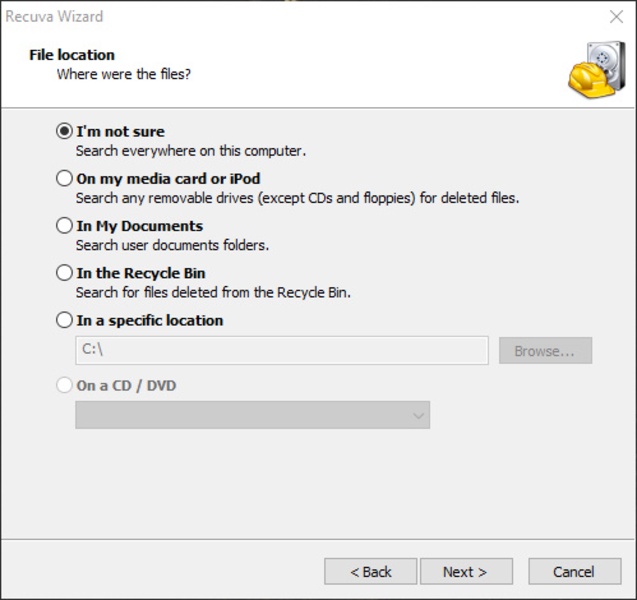
Task: Click the "File location" heading
Action: (72, 55)
